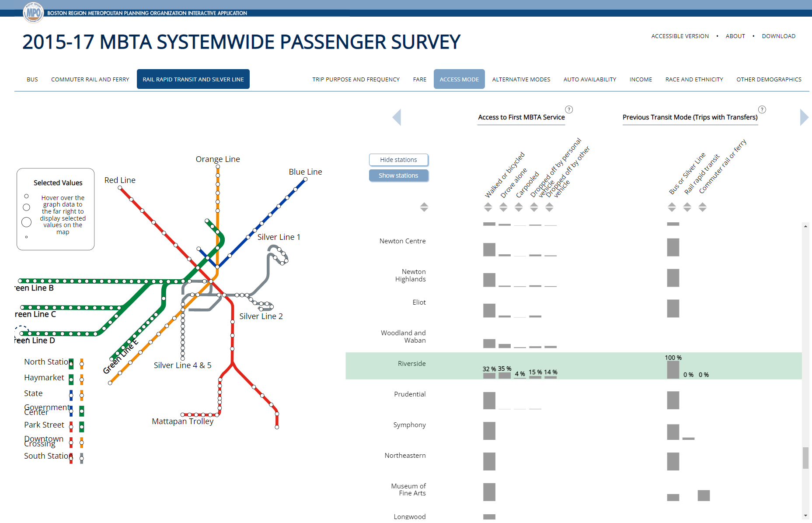812x523 pixels.
Task: Select the Prudential row label
Action: (x=410, y=394)
